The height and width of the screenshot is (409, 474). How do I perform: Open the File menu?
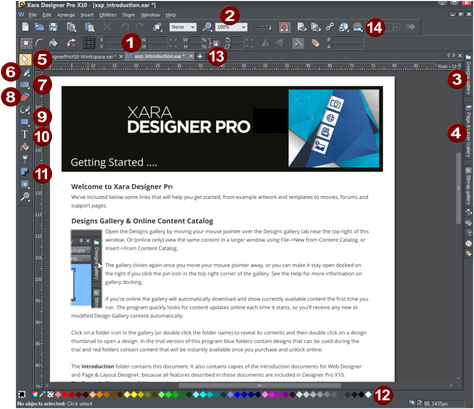pyautogui.click(x=32, y=15)
